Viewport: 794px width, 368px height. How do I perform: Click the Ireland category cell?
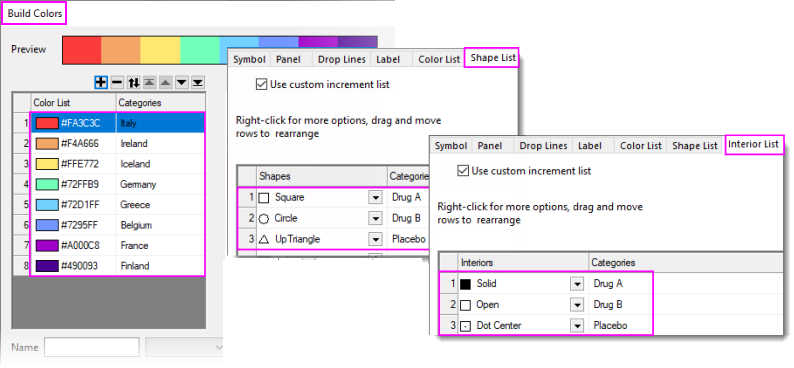click(x=161, y=144)
